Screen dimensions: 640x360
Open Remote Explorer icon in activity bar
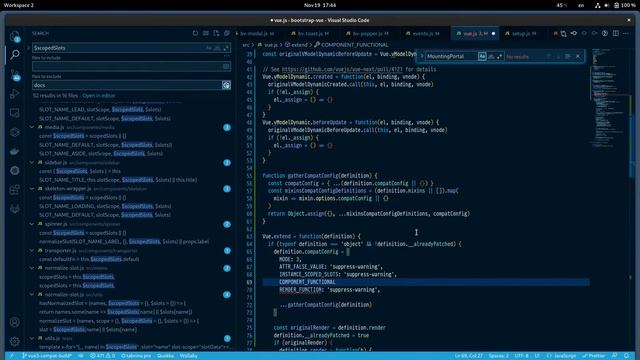(x=15, y=113)
